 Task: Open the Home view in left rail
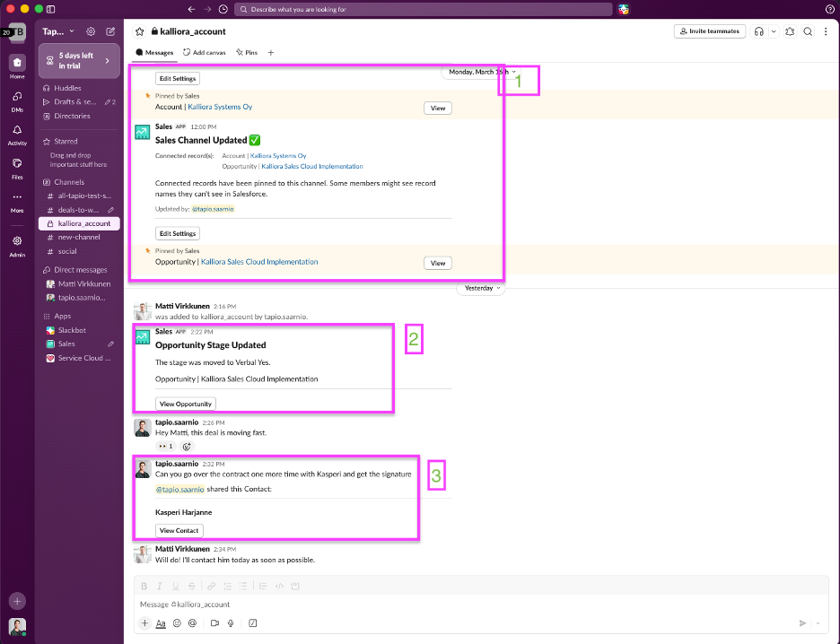pyautogui.click(x=17, y=63)
